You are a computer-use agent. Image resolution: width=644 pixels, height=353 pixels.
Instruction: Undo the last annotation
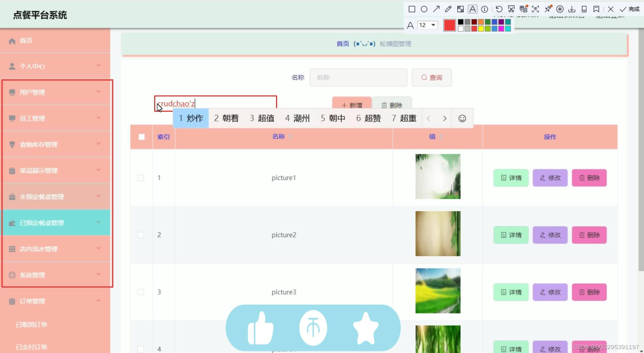(499, 9)
